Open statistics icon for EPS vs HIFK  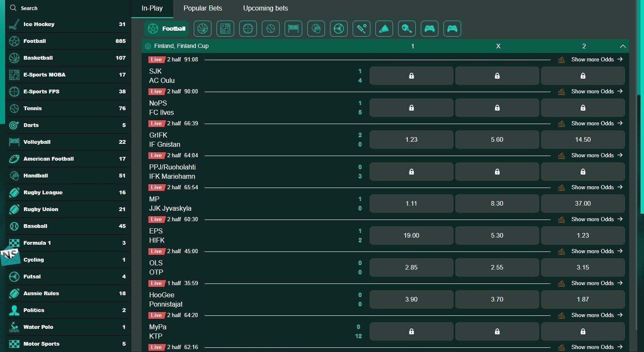click(561, 220)
